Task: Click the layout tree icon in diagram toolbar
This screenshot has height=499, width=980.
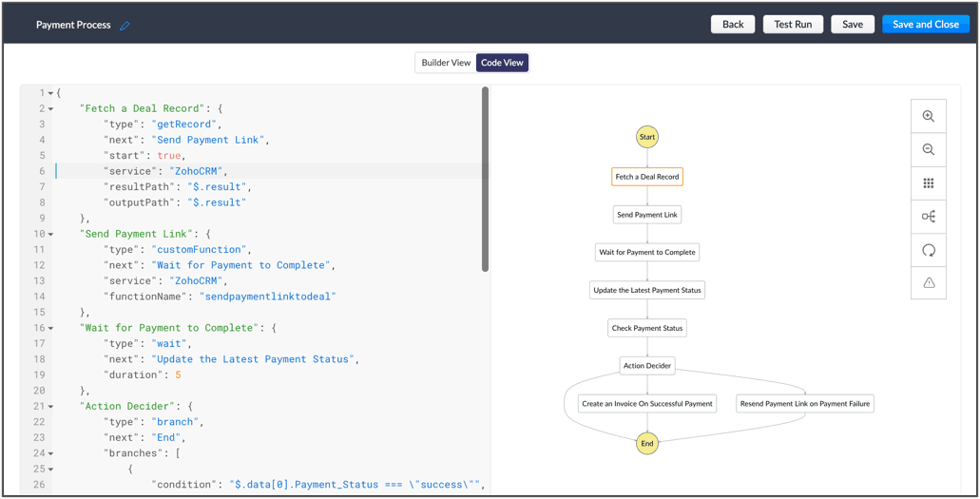Action: [929, 217]
